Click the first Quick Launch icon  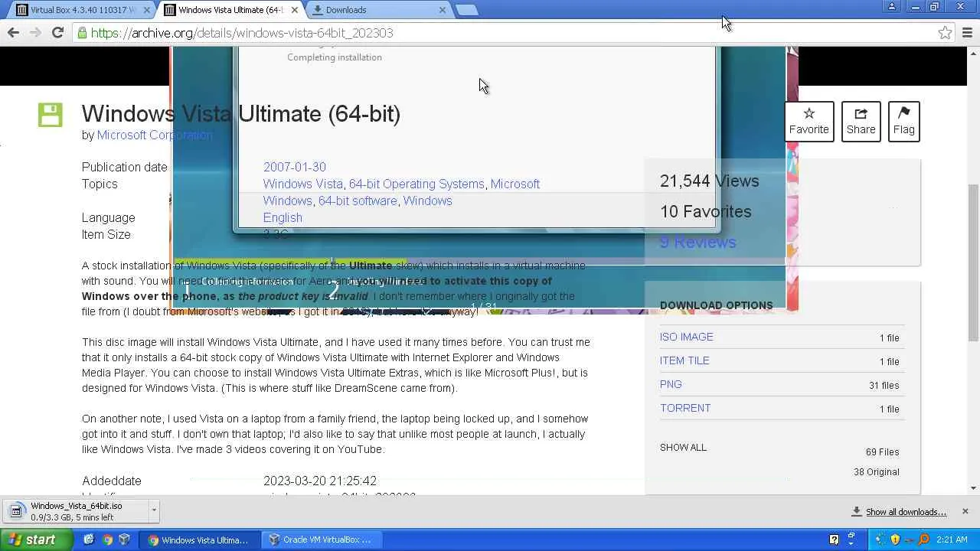pyautogui.click(x=89, y=540)
